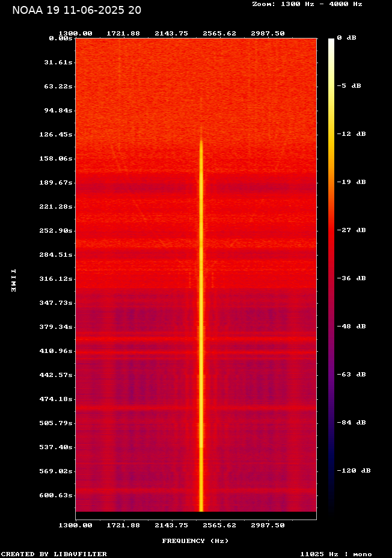Click the -36 dB color scale label
Image resolution: width=392 pixels, height=558 pixels.
[x=352, y=278]
